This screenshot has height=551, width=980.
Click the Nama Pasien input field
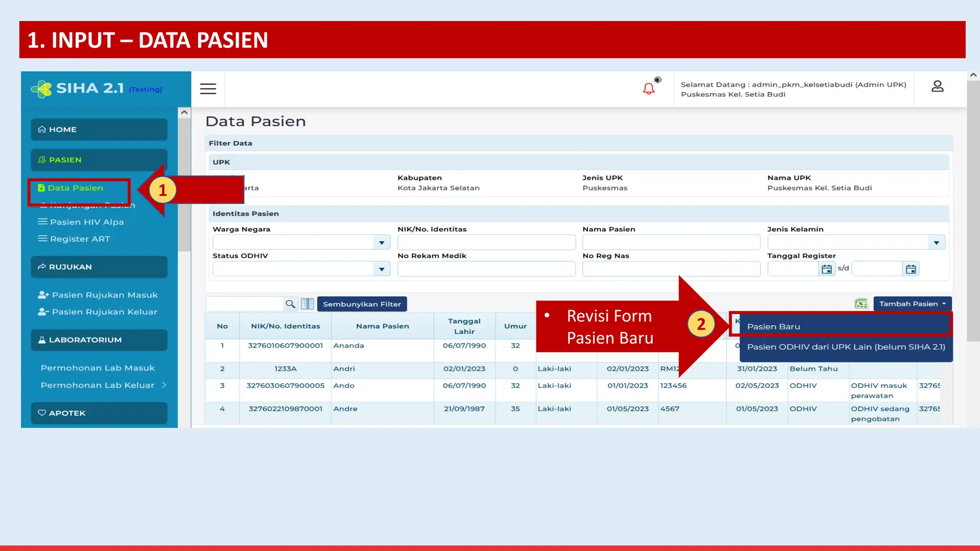point(671,243)
